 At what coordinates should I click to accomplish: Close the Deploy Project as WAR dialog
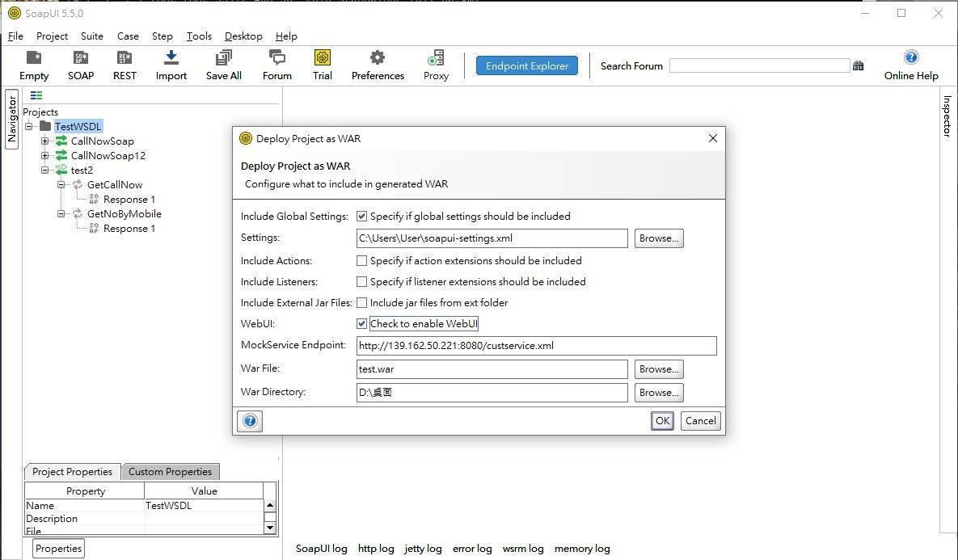(712, 139)
